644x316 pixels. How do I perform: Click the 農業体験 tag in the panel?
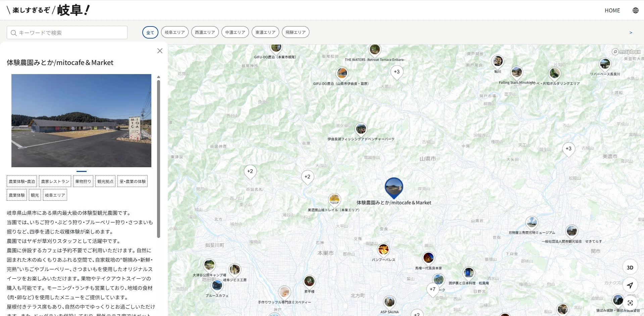pyautogui.click(x=17, y=195)
